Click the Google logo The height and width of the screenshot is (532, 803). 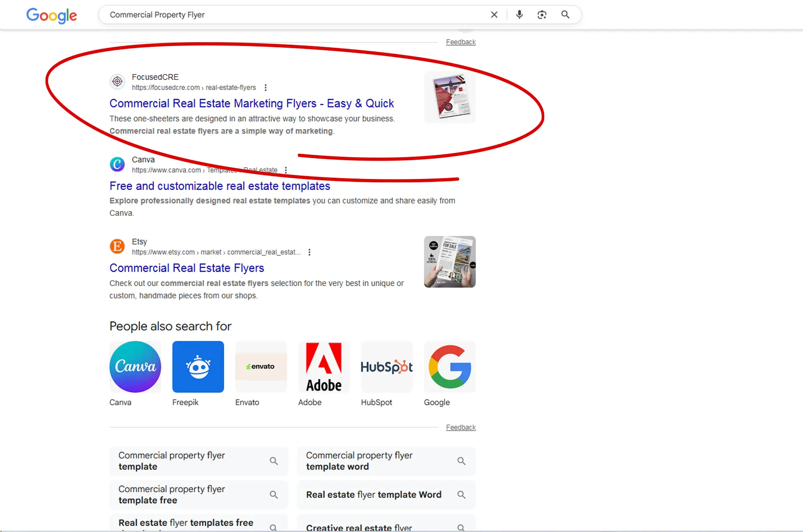tap(51, 15)
